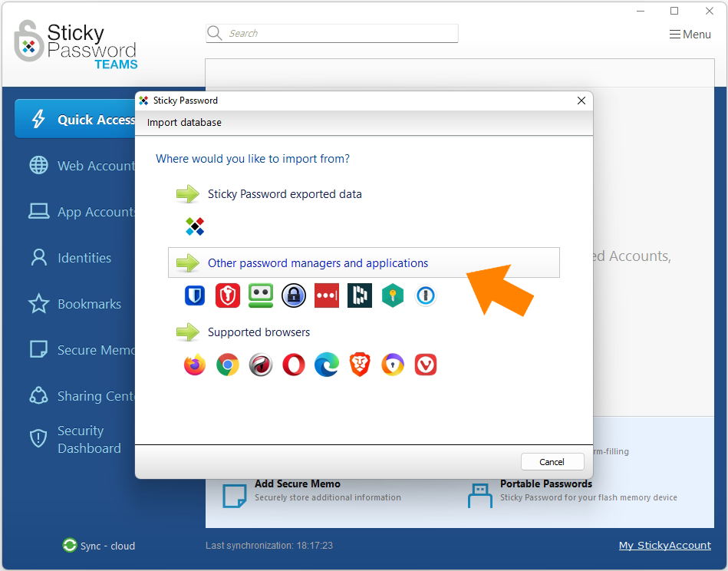Click the KeePass padlock icon

click(294, 295)
